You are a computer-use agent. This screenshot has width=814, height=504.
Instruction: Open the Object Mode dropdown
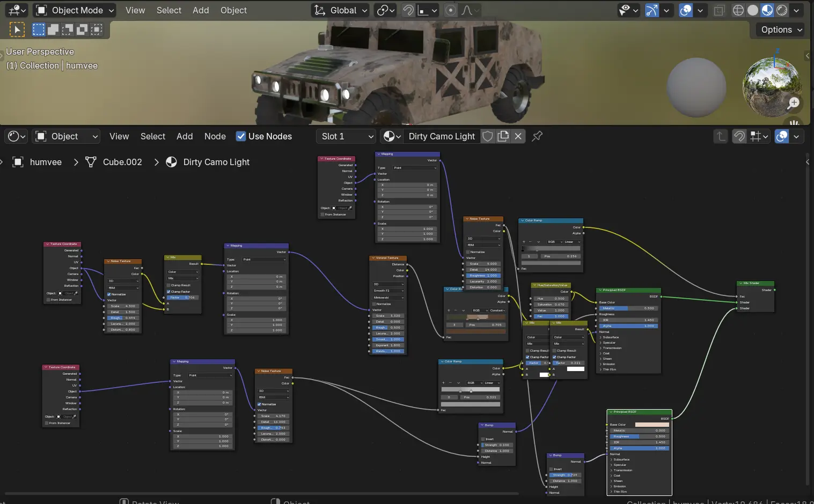click(x=75, y=10)
